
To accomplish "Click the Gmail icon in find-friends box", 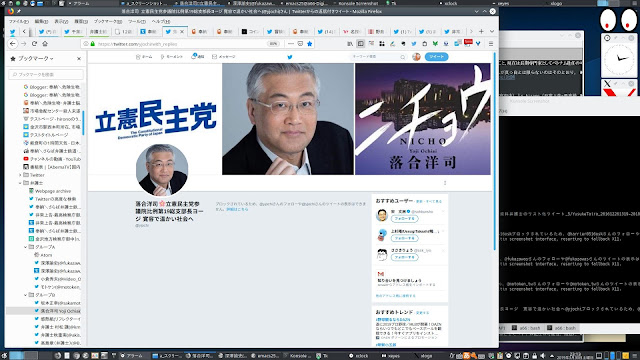I will [381, 274].
